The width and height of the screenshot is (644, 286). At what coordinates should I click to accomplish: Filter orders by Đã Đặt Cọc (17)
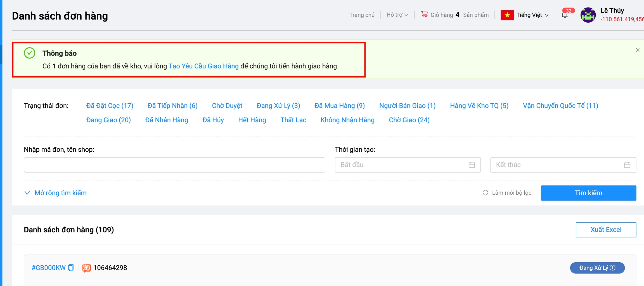(110, 106)
